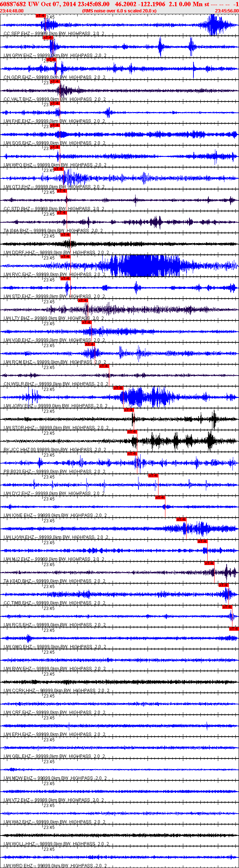
Task: Click the TA.I04A.BHZ station label
Action: pyautogui.click(x=53, y=231)
